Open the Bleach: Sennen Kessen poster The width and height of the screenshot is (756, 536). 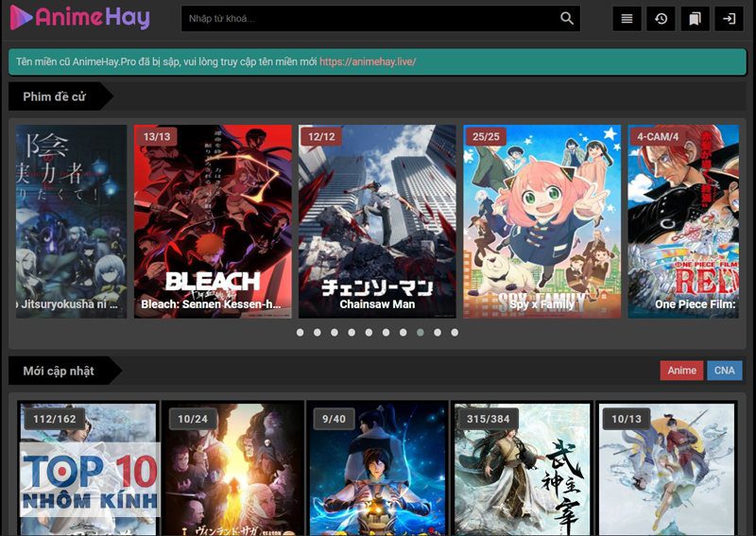point(213,221)
